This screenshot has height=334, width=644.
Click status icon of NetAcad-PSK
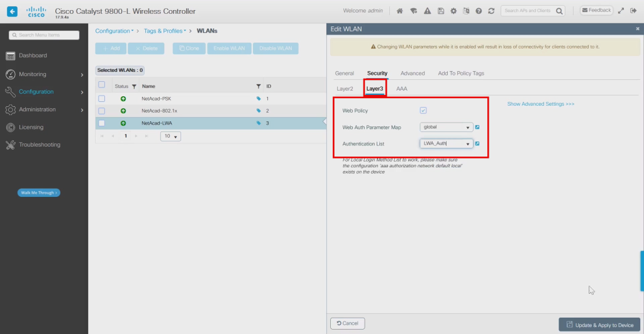click(123, 99)
